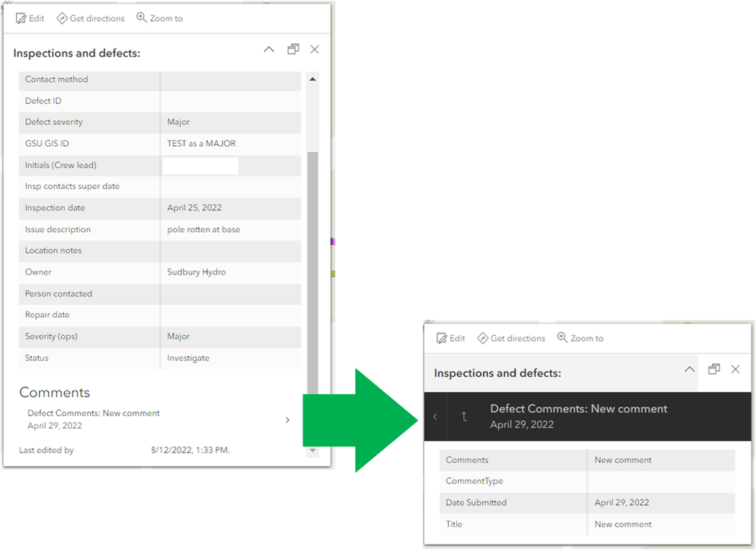This screenshot has width=756, height=550.
Task: Dock the right popup panel
Action: pos(714,369)
